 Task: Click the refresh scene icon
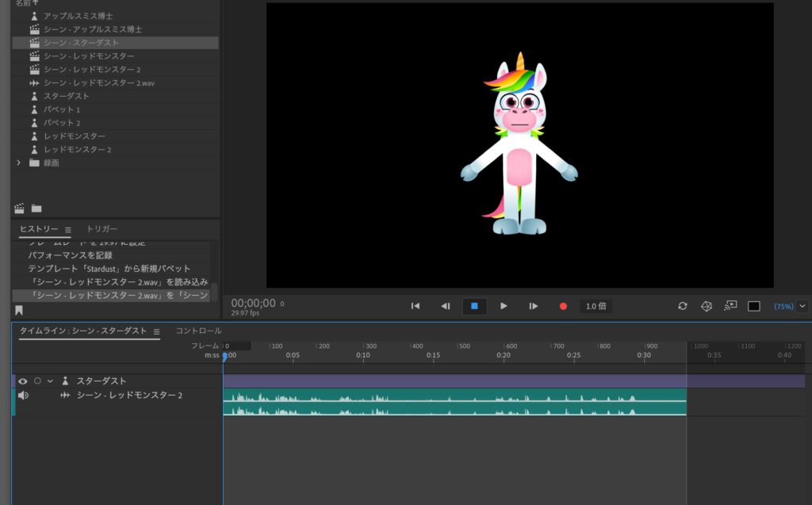[x=683, y=306]
